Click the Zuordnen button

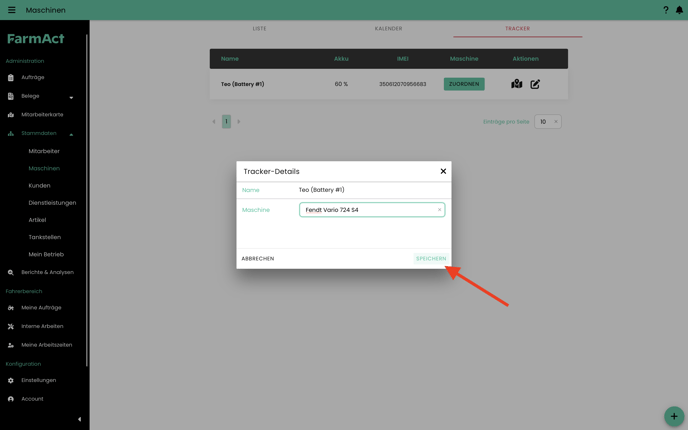click(x=464, y=84)
